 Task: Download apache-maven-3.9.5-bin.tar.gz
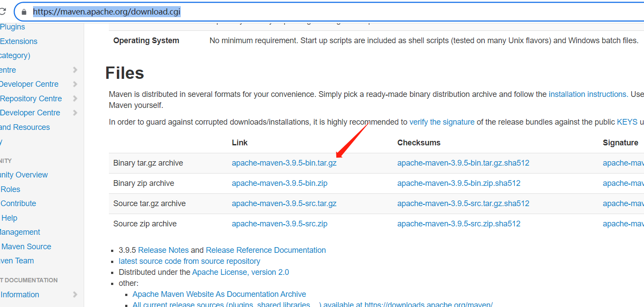[284, 163]
